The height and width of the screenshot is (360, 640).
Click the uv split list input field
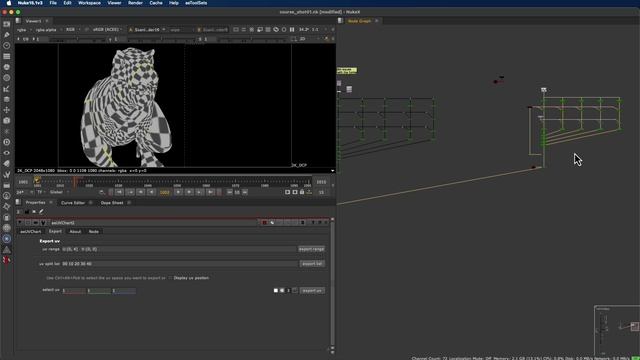click(179, 264)
